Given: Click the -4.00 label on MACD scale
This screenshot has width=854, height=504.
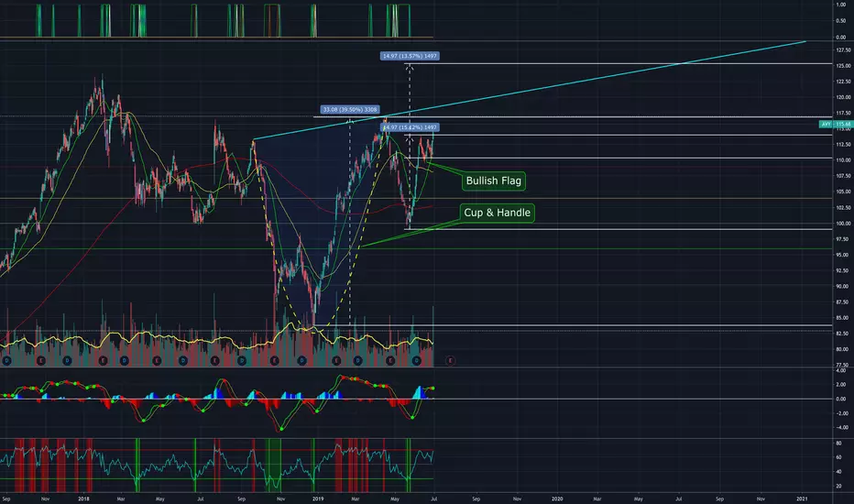Looking at the screenshot, I should coord(840,428).
